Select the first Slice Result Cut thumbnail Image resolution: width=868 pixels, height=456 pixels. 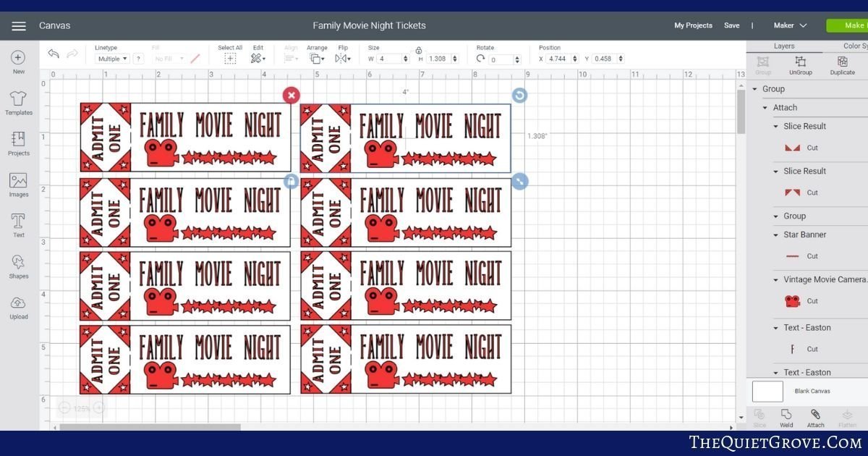[792, 148]
